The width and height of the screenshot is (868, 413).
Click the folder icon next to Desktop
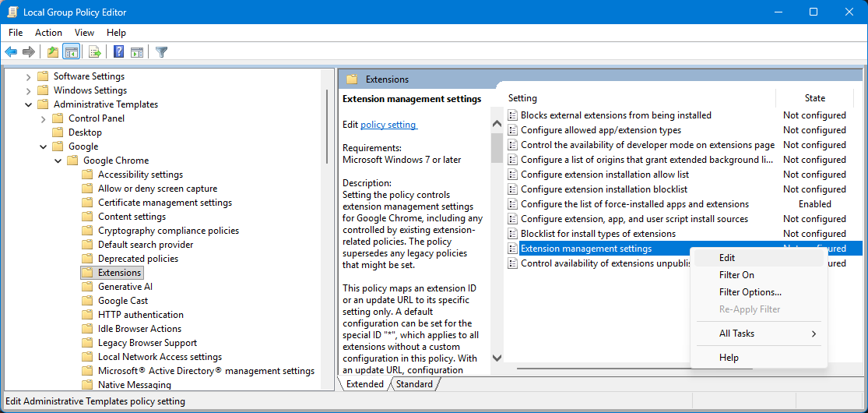[58, 132]
